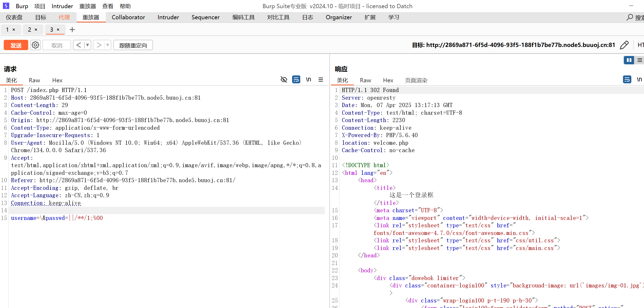Open the response 页面渲染 tab
644x308 pixels.
click(x=416, y=80)
